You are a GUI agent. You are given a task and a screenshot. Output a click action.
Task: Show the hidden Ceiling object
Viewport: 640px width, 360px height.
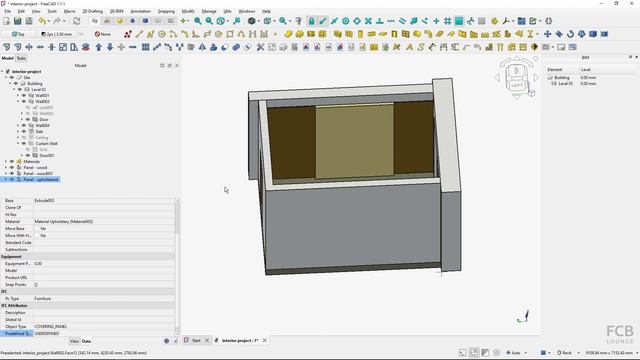tap(24, 138)
